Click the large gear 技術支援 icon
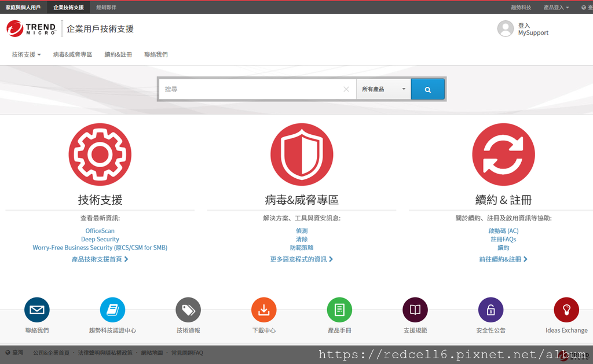Screen dimensions: 593x364 click(x=100, y=154)
